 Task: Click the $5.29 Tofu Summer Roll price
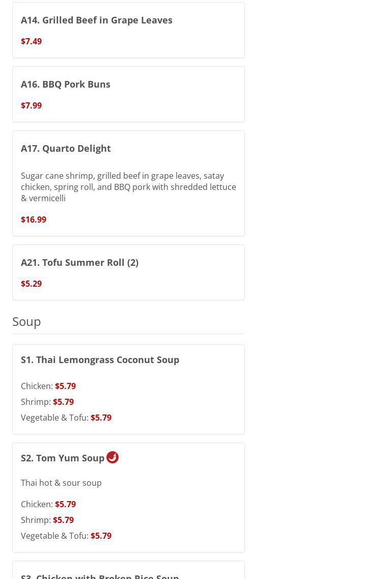tap(31, 284)
